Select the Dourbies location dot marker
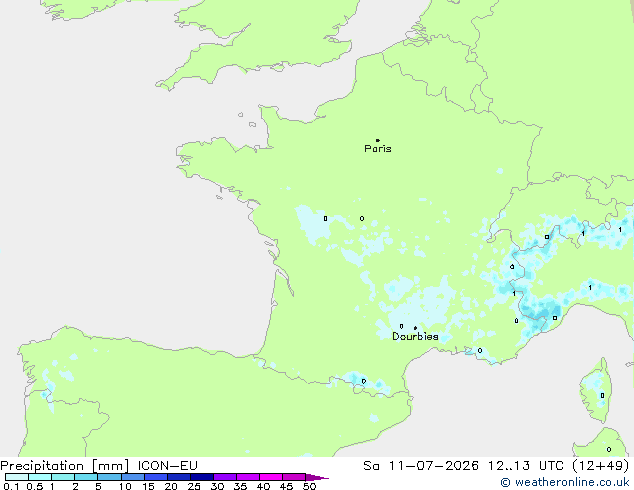 pos(415,328)
